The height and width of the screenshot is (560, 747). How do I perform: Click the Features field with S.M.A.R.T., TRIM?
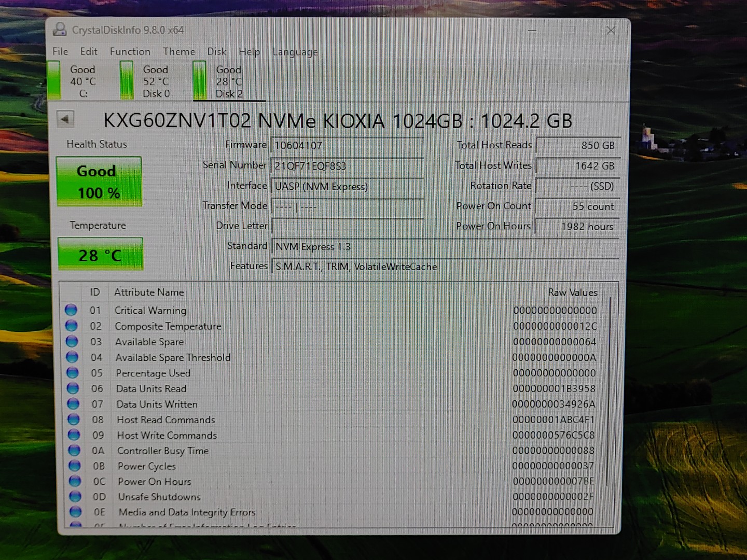pos(445,267)
